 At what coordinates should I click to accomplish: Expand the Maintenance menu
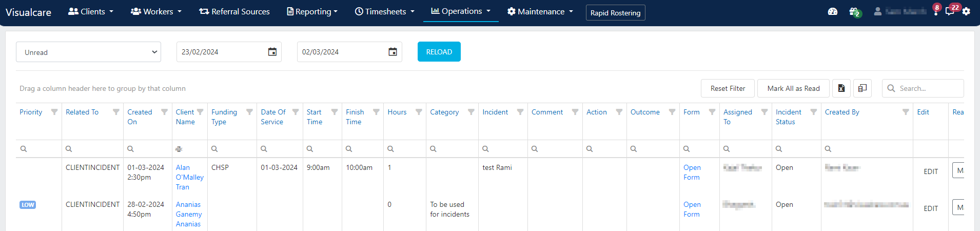540,11
